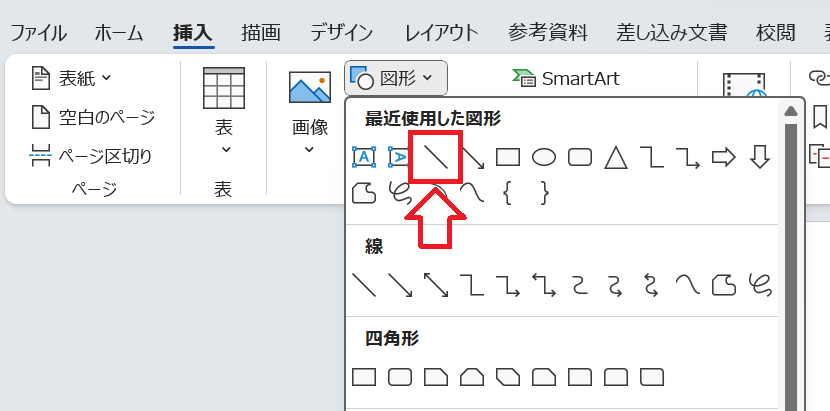
Task: Insert a vertical text box shape
Action: (398, 157)
